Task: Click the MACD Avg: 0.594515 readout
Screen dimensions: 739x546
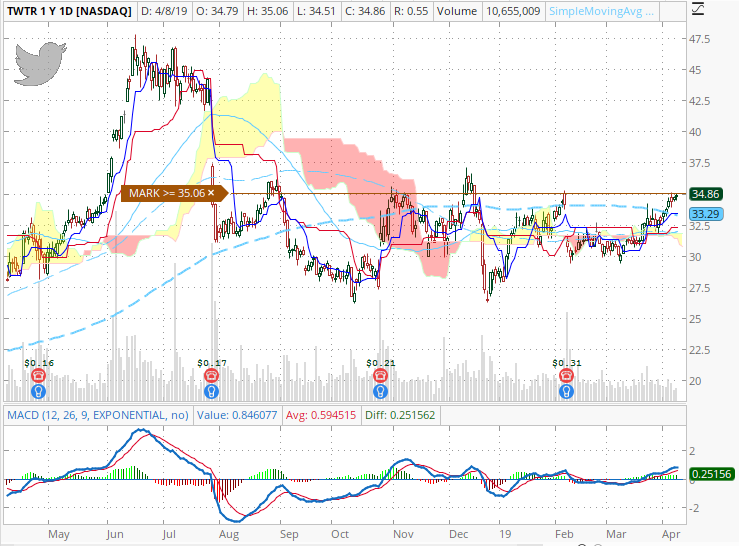Action: coord(321,415)
